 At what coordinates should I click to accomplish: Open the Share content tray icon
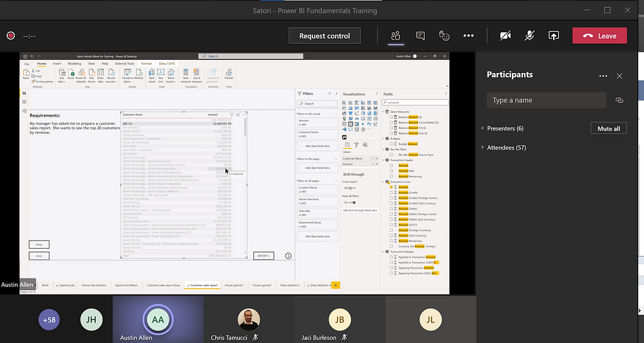[x=554, y=35]
